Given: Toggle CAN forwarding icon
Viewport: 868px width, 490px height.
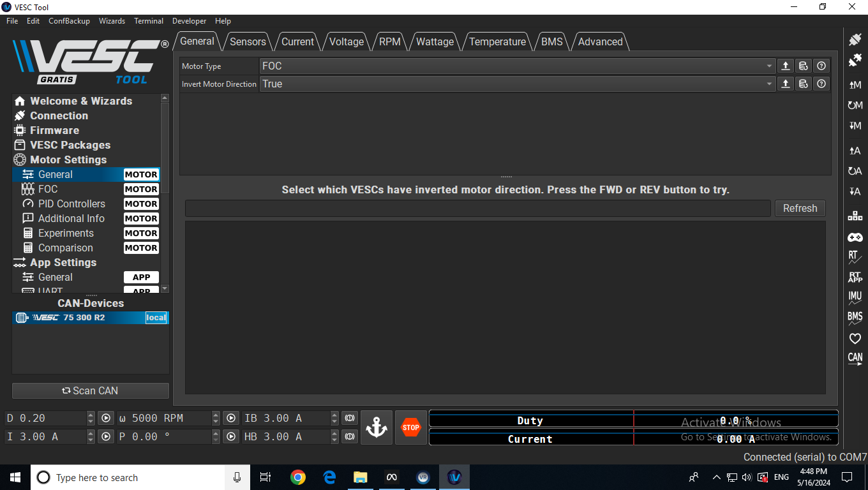Looking at the screenshot, I should click(x=855, y=359).
